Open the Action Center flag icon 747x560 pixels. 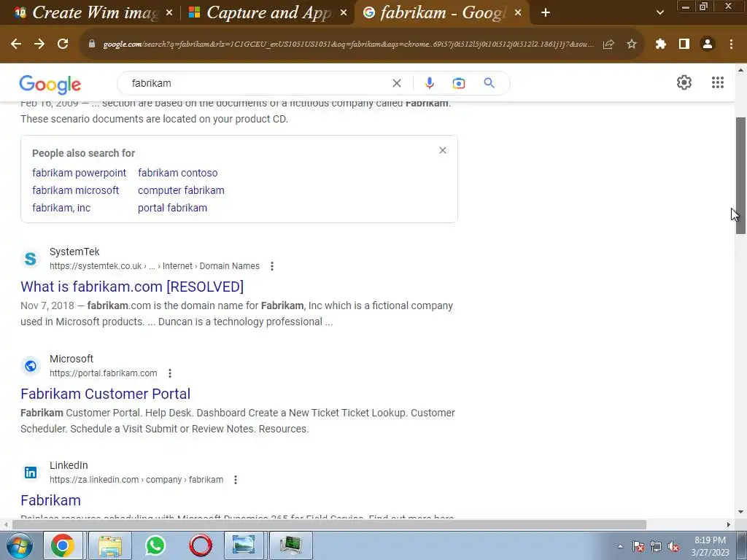(x=638, y=547)
